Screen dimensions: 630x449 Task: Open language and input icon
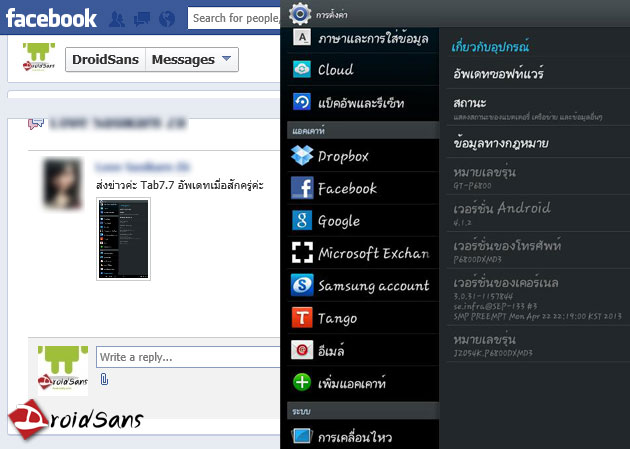coord(302,38)
